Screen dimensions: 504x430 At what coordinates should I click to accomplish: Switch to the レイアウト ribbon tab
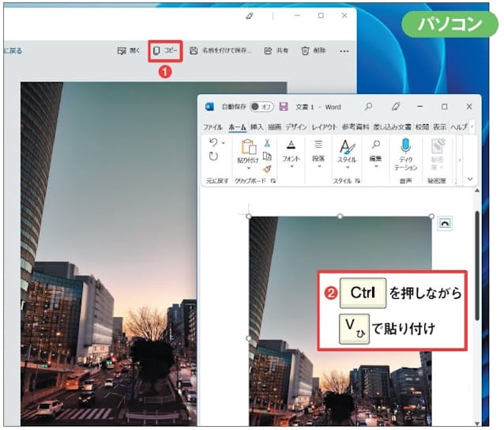point(324,126)
